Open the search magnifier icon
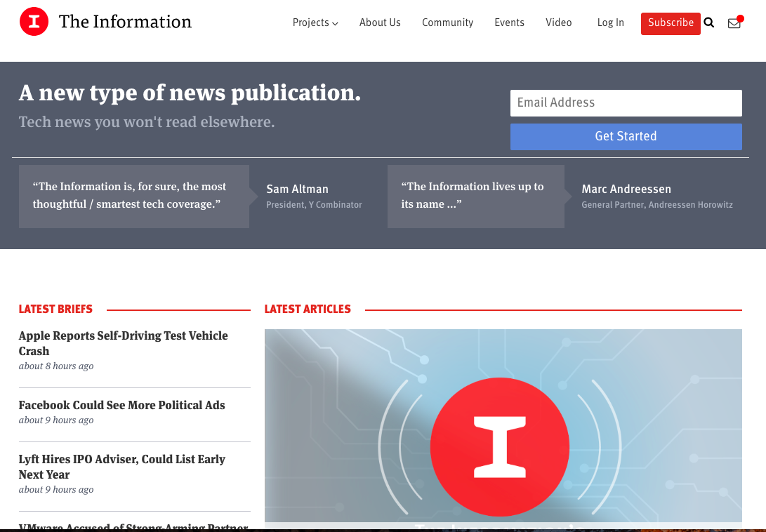Viewport: 766px width, 532px height. point(709,23)
